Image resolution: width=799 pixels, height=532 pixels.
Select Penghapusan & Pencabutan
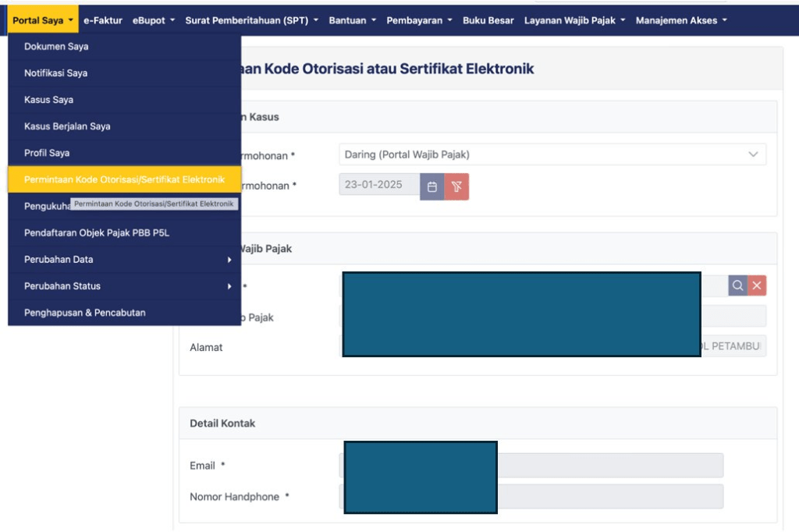tap(85, 313)
